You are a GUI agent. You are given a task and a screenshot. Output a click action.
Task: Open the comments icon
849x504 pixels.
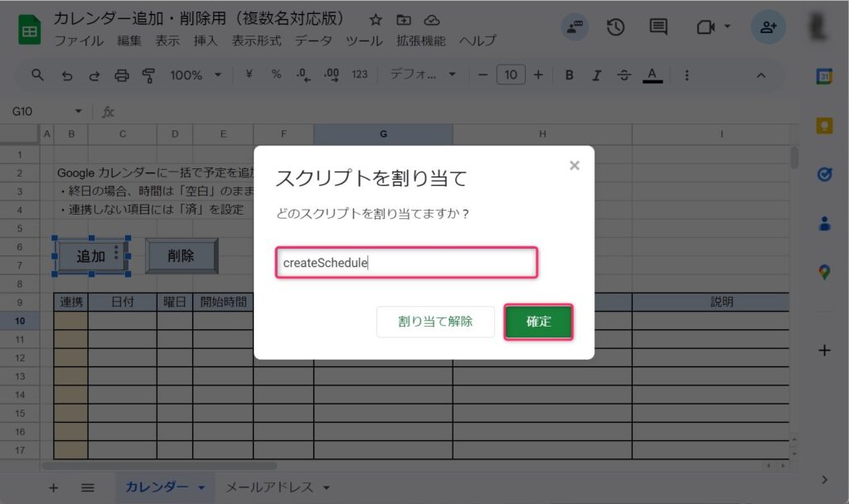(x=658, y=27)
